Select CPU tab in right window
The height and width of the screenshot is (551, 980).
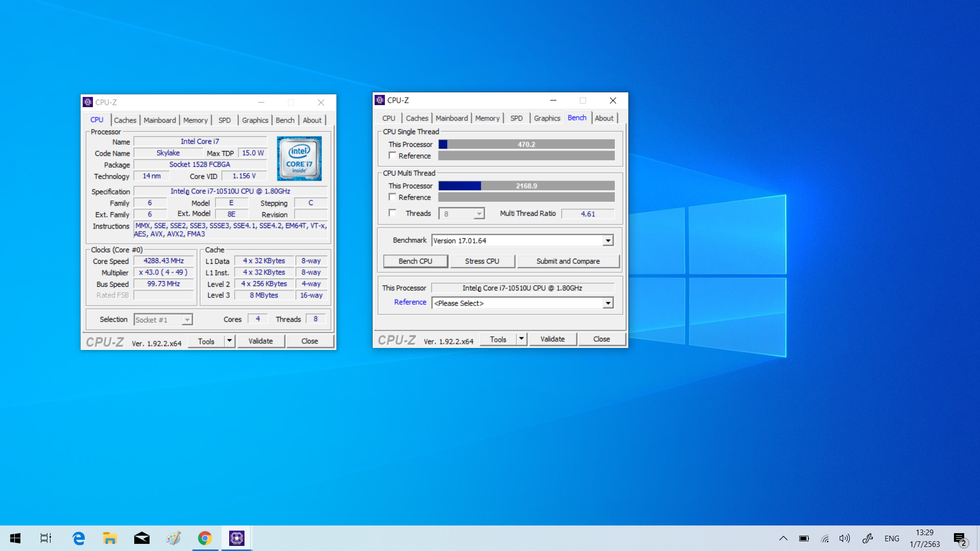tap(389, 118)
